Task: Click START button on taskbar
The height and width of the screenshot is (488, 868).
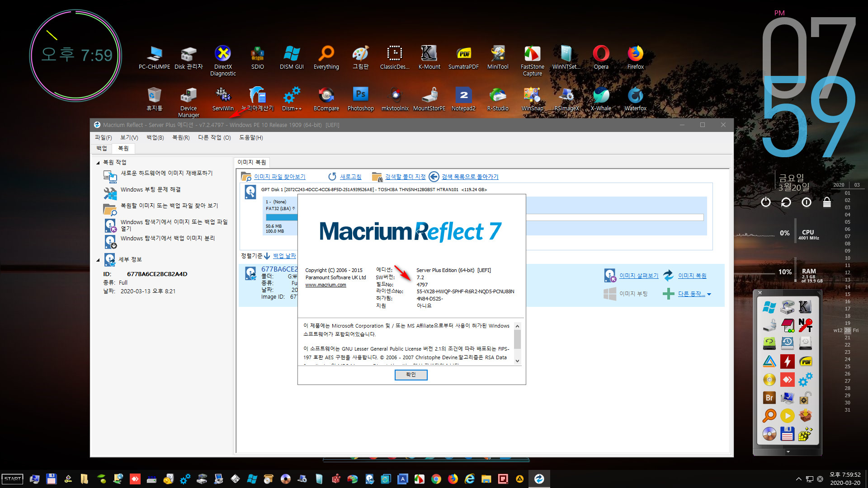Action: click(13, 479)
